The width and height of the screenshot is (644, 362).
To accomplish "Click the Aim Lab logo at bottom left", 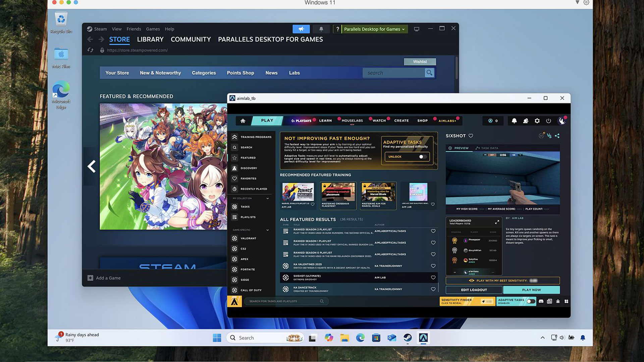I will point(234,301).
